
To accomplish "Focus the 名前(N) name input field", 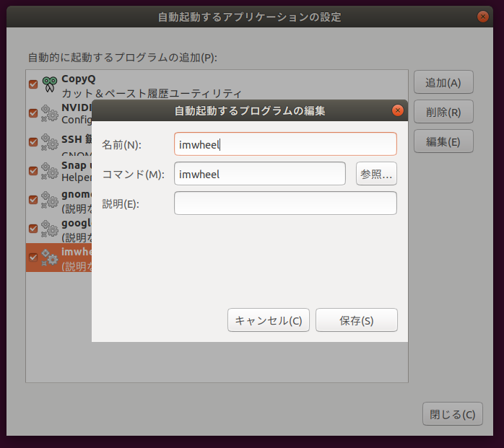I will 285,144.
